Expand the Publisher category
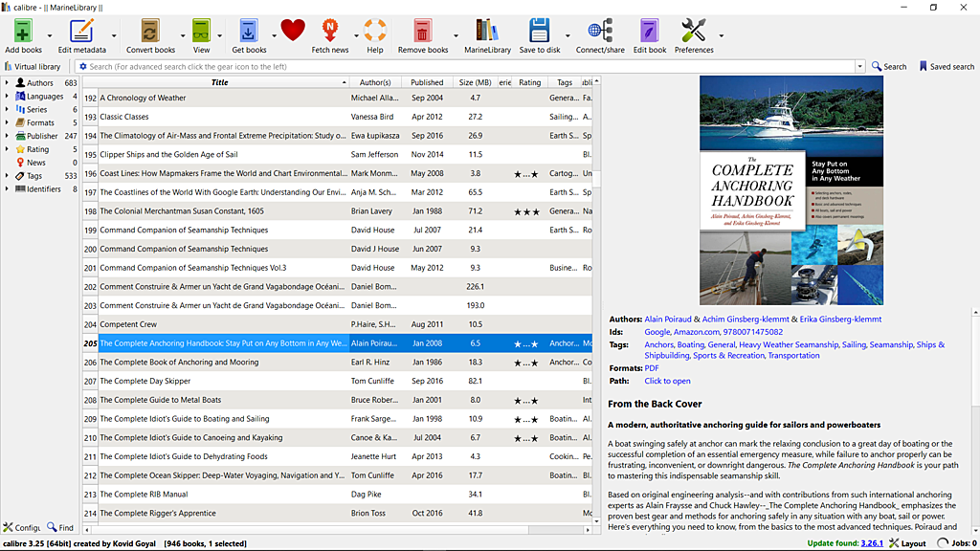The image size is (980, 551). point(7,136)
